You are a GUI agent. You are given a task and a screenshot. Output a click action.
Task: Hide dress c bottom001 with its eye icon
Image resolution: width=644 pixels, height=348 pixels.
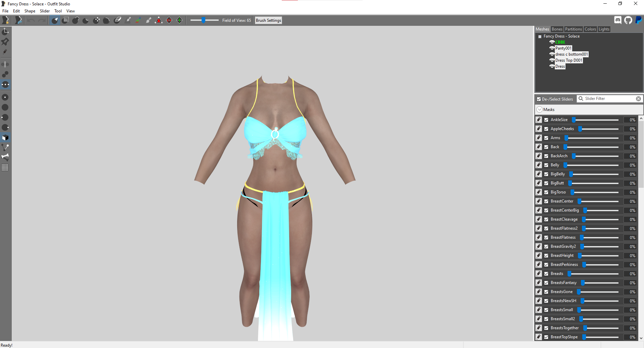click(552, 54)
